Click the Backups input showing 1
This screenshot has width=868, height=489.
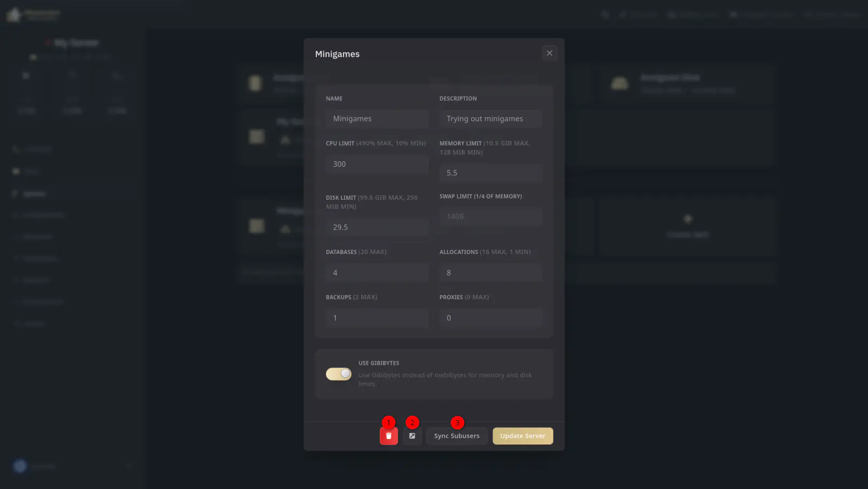pos(376,318)
